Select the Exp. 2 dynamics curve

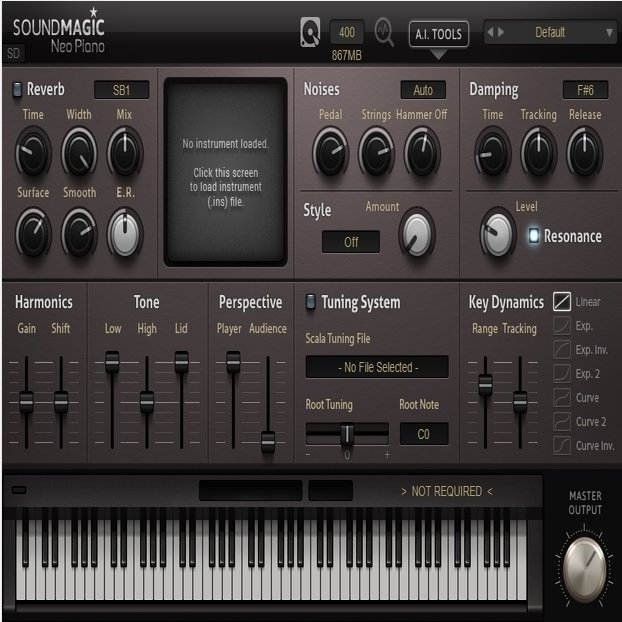click(x=562, y=374)
